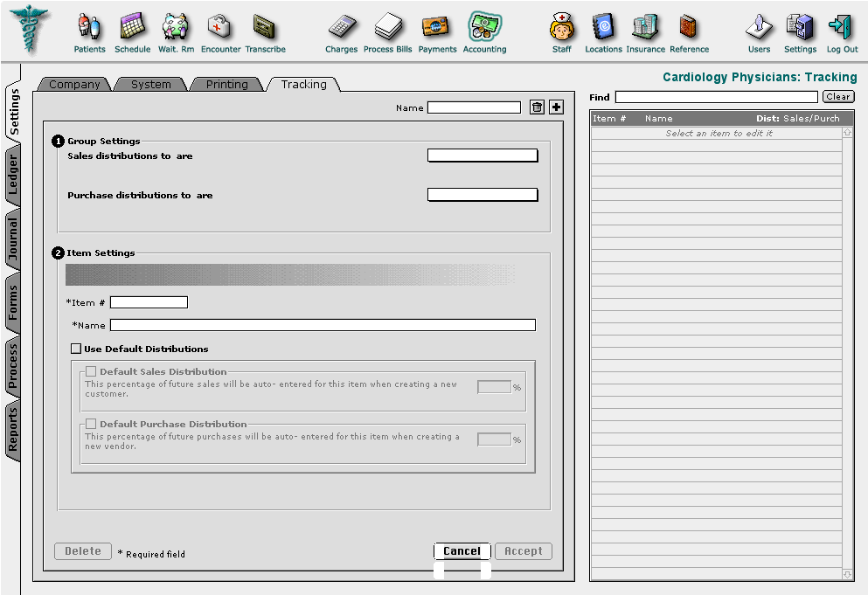
Task: Select the Settings vertical side tab
Action: tap(13, 112)
